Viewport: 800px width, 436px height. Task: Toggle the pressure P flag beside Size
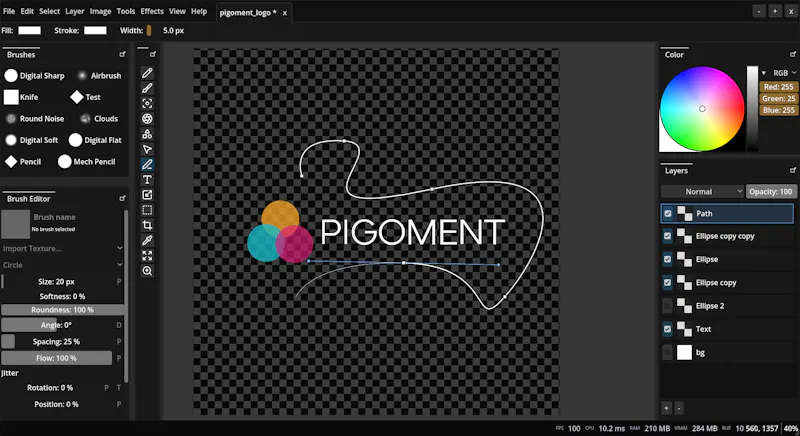[119, 281]
